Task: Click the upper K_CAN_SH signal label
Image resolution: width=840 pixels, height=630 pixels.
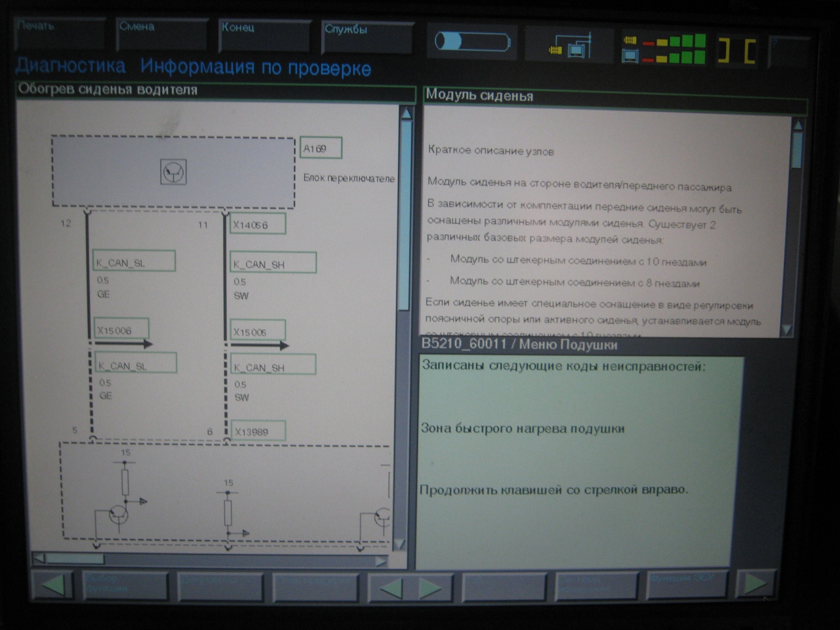Action: point(273,264)
